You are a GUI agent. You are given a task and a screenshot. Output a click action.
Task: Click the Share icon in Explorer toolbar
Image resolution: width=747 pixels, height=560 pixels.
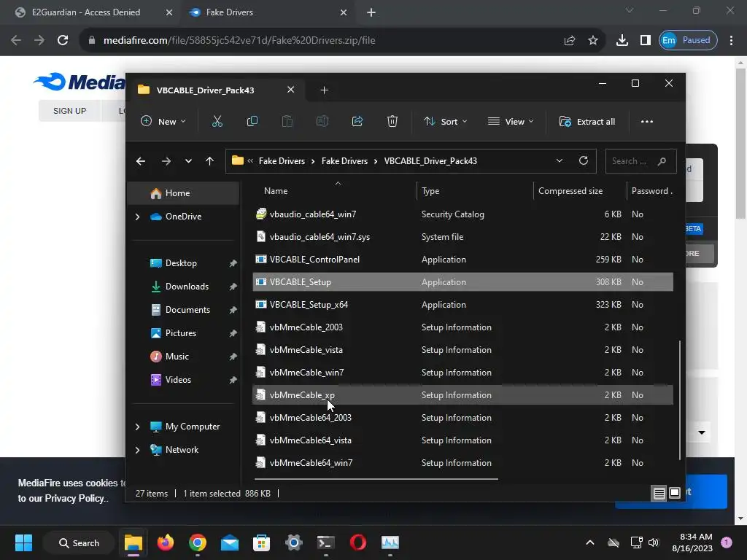pyautogui.click(x=357, y=122)
